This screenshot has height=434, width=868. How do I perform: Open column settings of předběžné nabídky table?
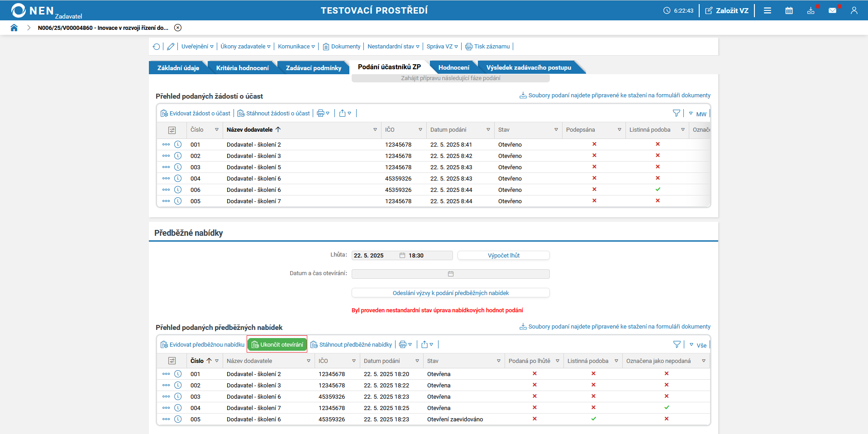[172, 361]
